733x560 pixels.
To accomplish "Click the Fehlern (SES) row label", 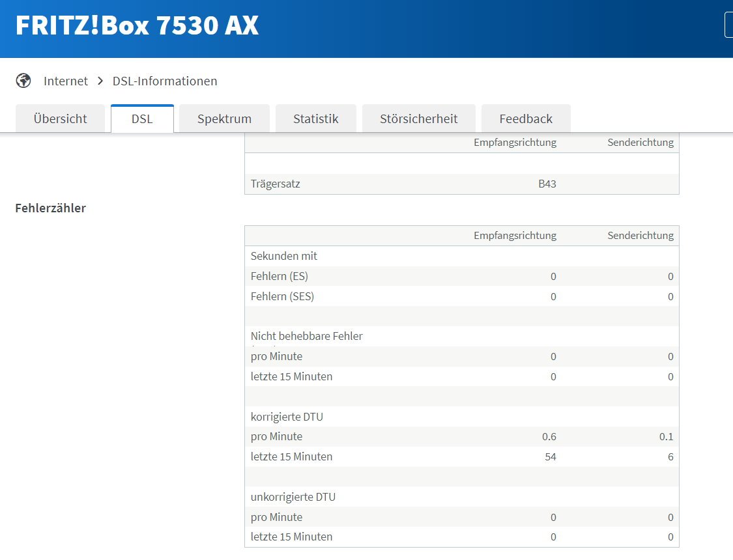I will click(282, 296).
